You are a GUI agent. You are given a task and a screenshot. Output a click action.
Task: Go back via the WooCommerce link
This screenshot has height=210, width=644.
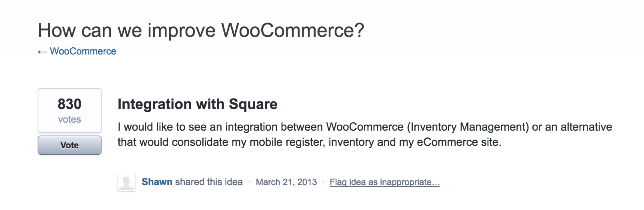[83, 51]
